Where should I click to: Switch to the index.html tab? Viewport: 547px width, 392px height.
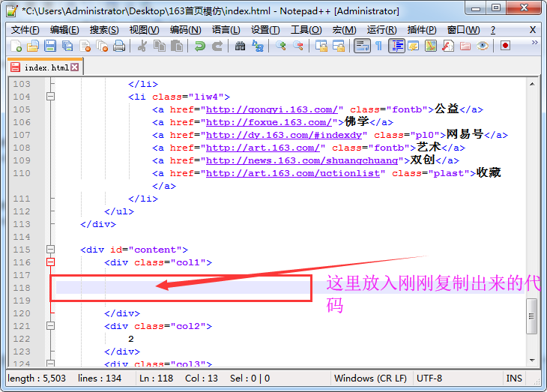pos(46,67)
